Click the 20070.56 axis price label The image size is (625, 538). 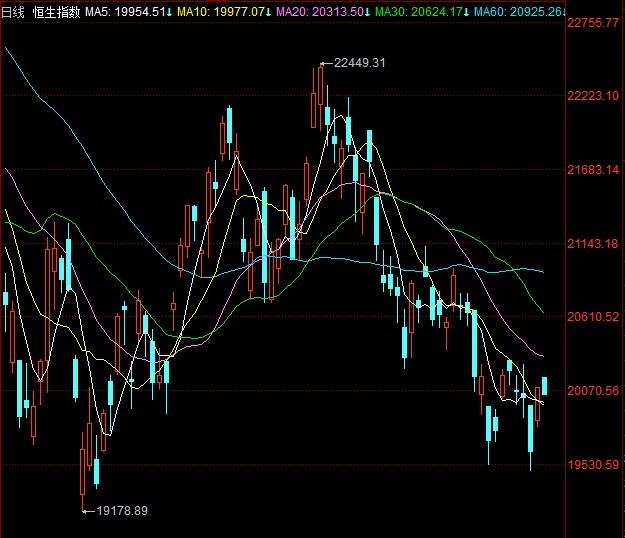[594, 391]
